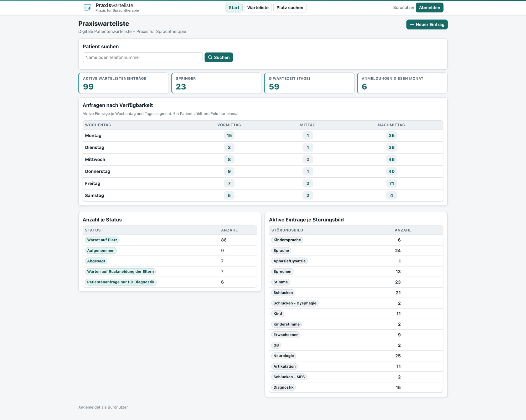This screenshot has width=526, height=420.
Task: Select the Sprechen tag
Action: (282, 272)
